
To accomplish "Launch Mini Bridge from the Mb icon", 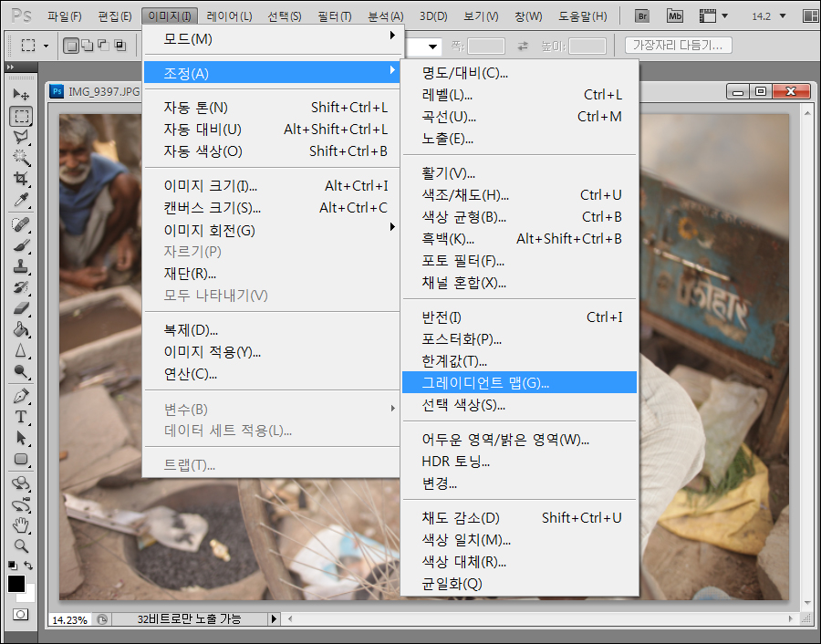I will pos(675,16).
